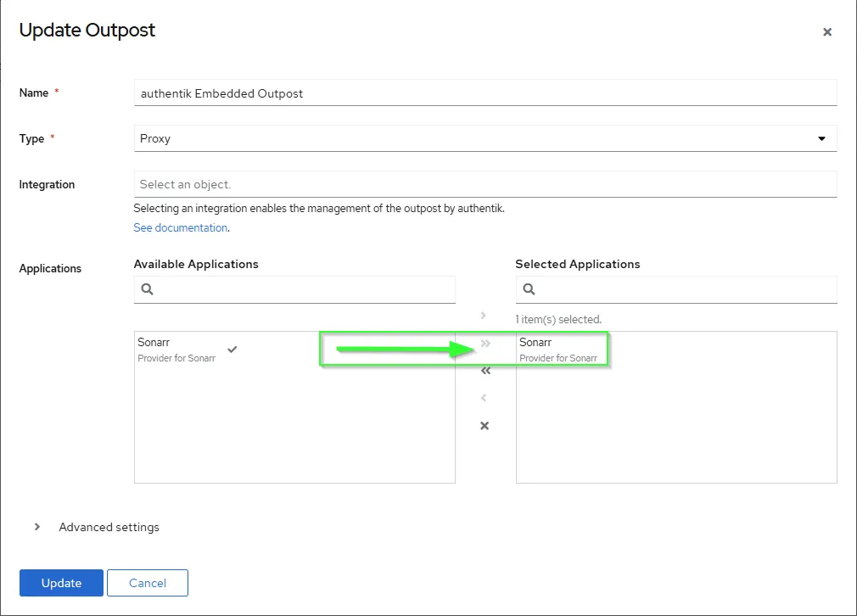Image resolution: width=857 pixels, height=616 pixels.
Task: Open the Integration object selector
Action: tap(485, 184)
